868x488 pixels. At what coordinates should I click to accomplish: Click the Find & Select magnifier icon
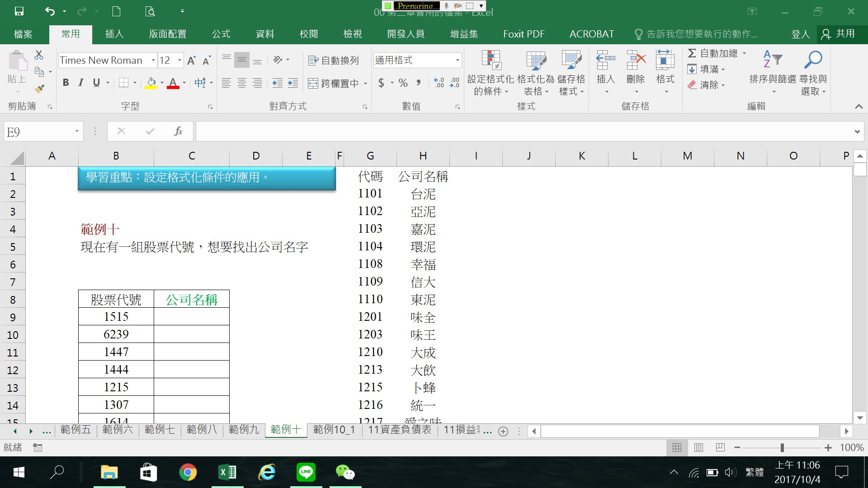(x=813, y=60)
